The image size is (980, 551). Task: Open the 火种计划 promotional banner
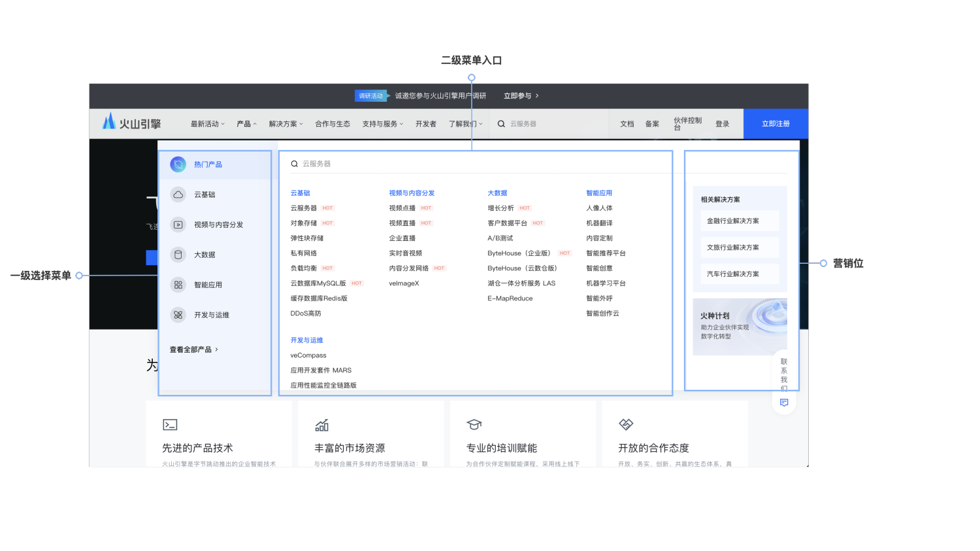pos(740,327)
